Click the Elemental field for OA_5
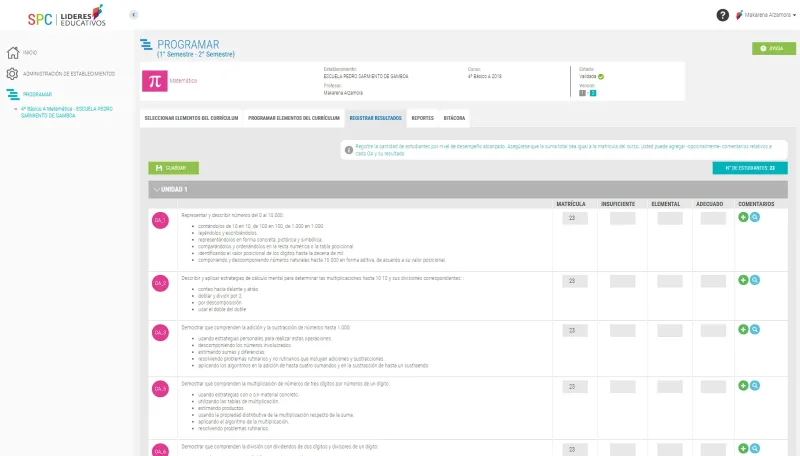This screenshot has height=456, width=800. click(x=670, y=387)
